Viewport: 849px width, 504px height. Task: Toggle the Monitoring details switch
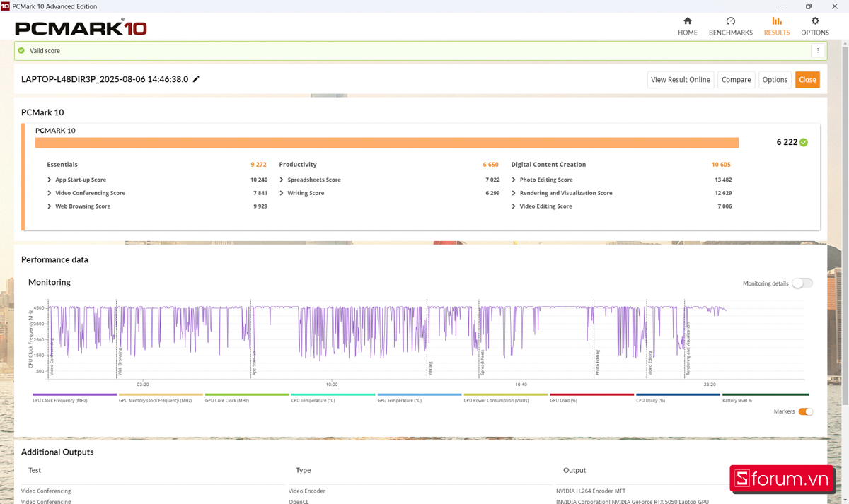(802, 283)
